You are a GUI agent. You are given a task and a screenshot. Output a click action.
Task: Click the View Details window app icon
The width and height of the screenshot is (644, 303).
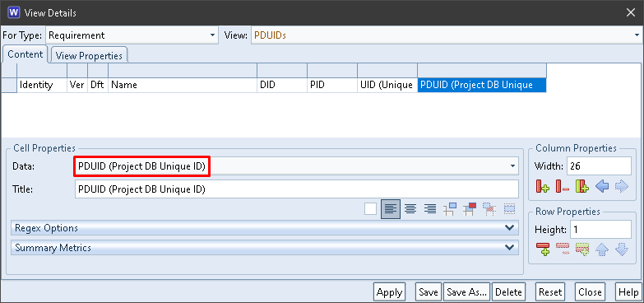pos(13,12)
